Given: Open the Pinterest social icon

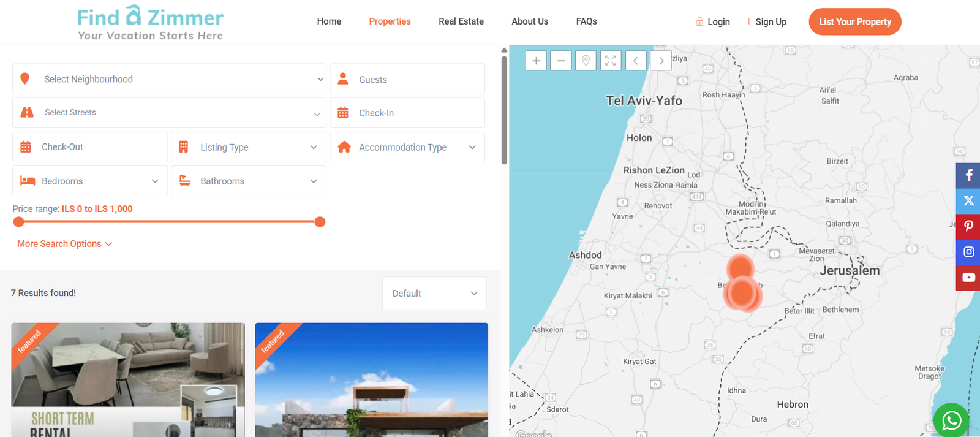Looking at the screenshot, I should tap(968, 226).
